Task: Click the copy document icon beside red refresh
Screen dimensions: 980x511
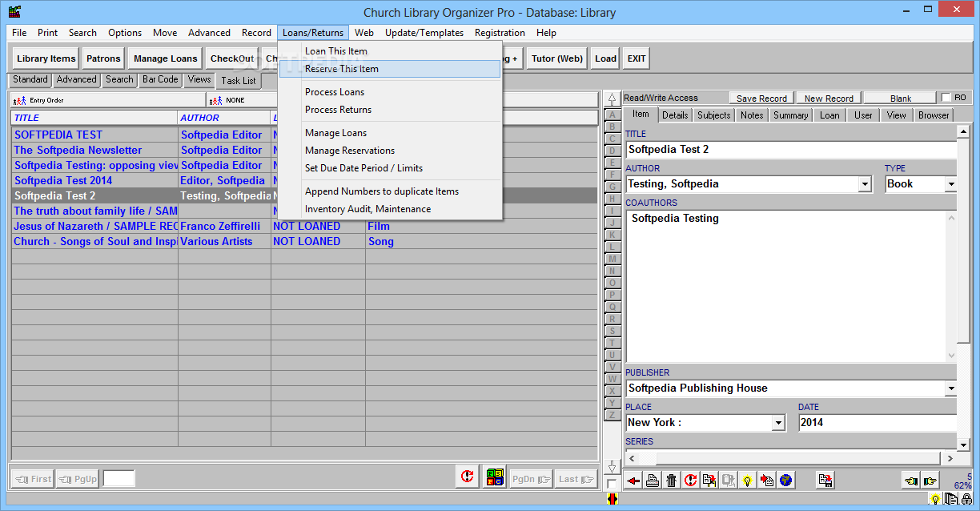Action: click(709, 481)
